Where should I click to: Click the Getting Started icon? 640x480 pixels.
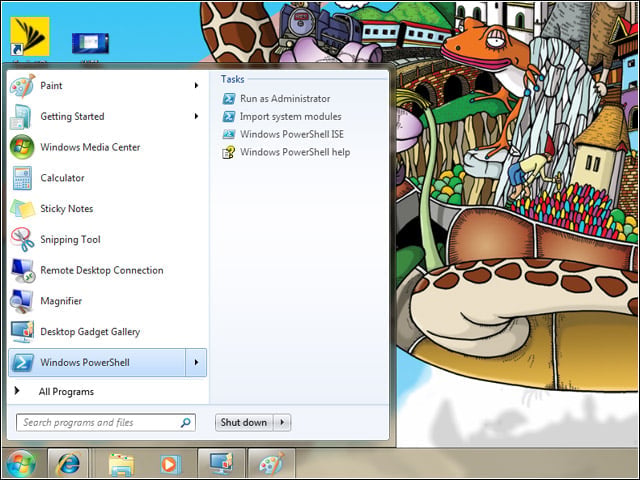click(22, 117)
